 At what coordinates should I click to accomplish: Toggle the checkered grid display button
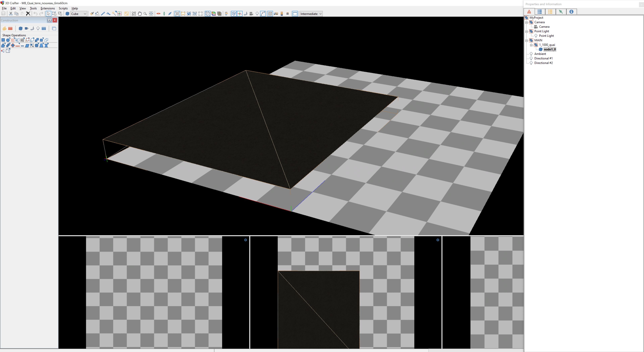click(270, 14)
